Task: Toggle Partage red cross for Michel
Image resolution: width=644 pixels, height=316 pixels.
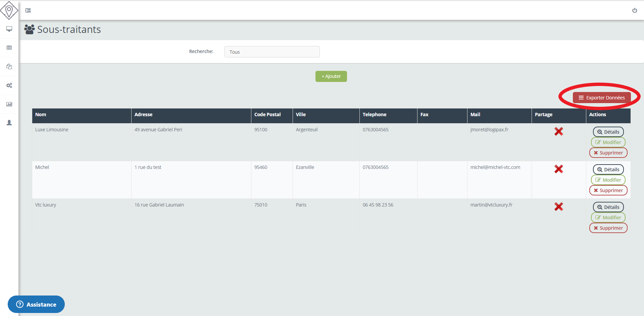Action: 558,169
